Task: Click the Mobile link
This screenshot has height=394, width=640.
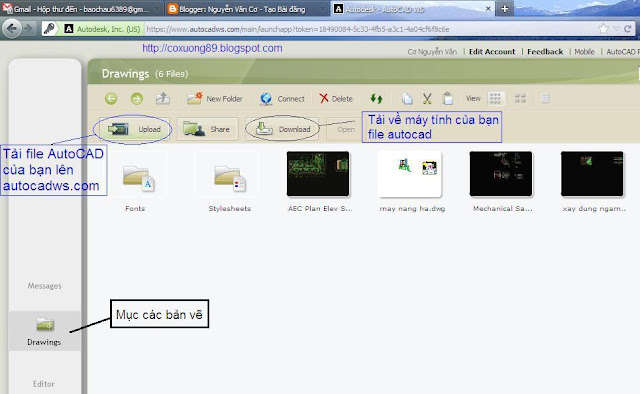Action: [584, 51]
